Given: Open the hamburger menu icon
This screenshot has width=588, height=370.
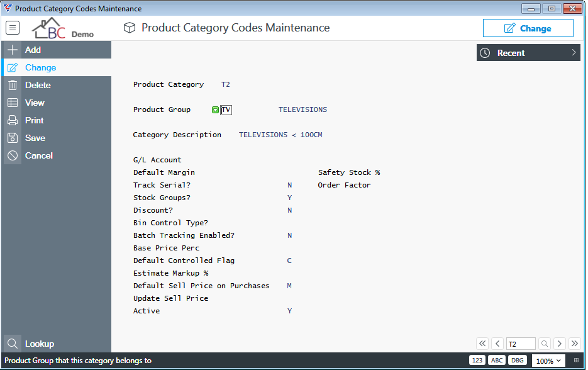Looking at the screenshot, I should pos(13,28).
